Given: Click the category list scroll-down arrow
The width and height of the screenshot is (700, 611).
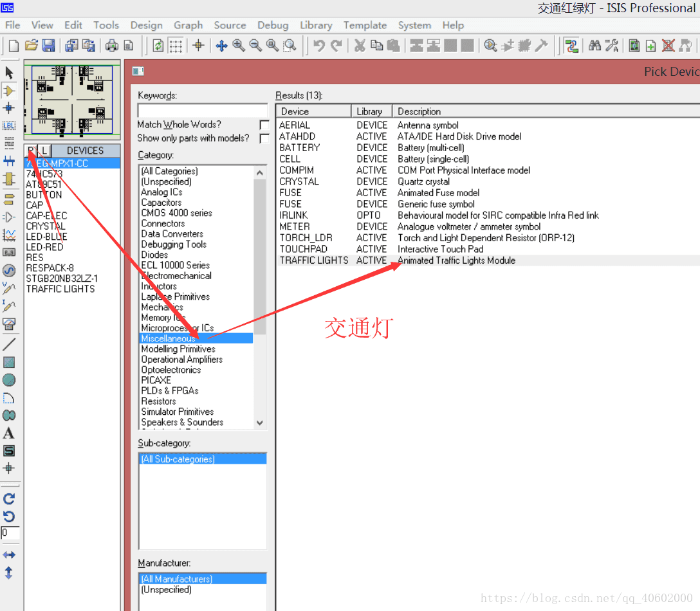Looking at the screenshot, I should coord(260,423).
